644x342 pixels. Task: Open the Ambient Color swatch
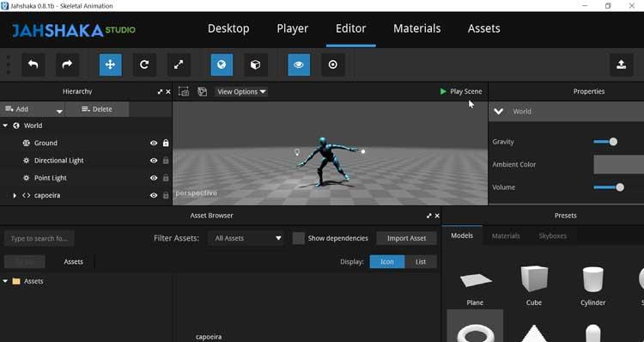pos(618,164)
